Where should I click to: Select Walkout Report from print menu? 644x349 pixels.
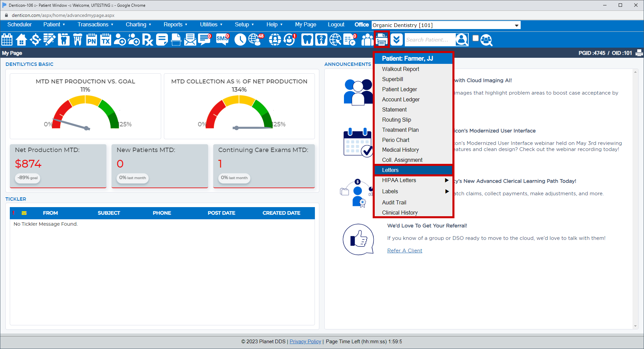[x=414, y=69]
